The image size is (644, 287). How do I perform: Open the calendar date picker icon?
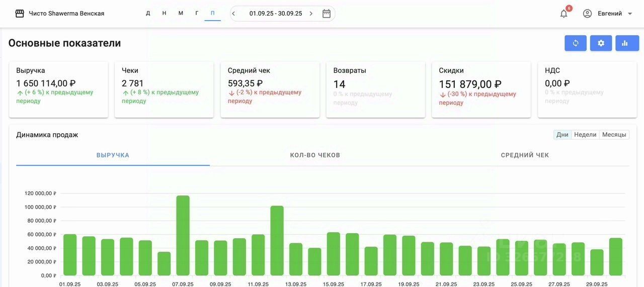327,14
